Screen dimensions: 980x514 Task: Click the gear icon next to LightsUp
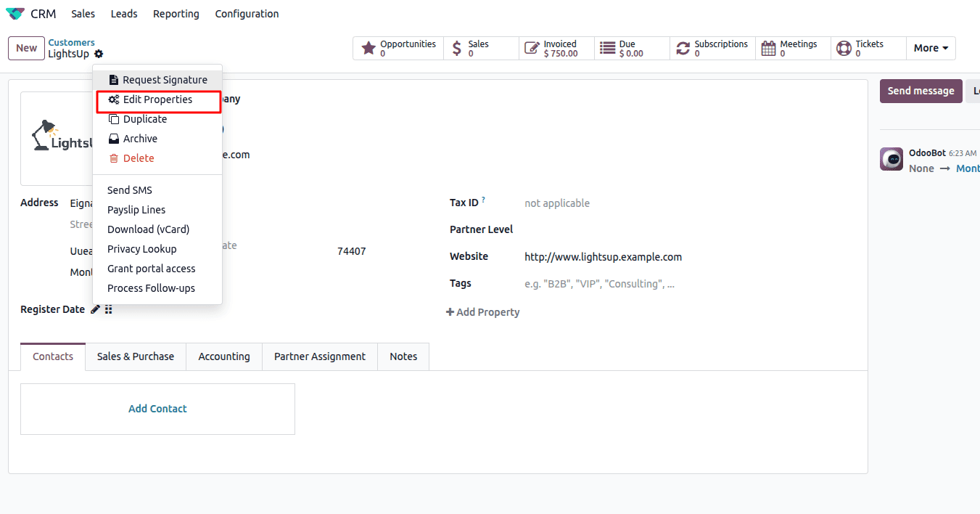coord(99,54)
